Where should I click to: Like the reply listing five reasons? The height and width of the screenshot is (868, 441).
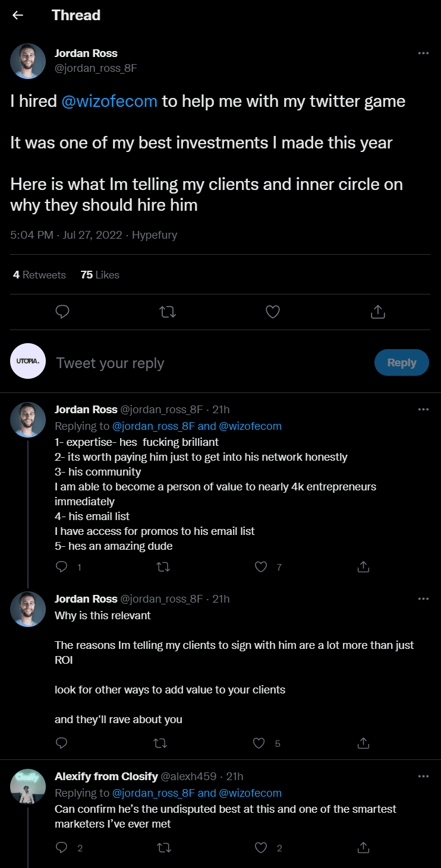[261, 567]
